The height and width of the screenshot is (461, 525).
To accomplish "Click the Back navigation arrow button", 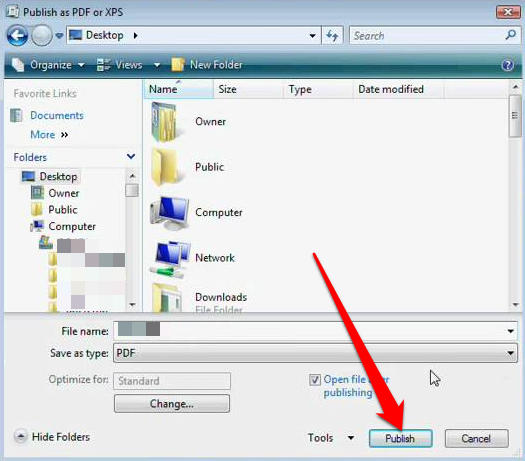I will [x=17, y=35].
